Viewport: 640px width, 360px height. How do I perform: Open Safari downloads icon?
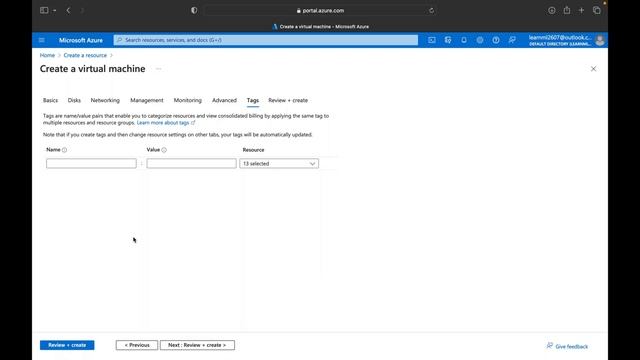tap(551, 11)
